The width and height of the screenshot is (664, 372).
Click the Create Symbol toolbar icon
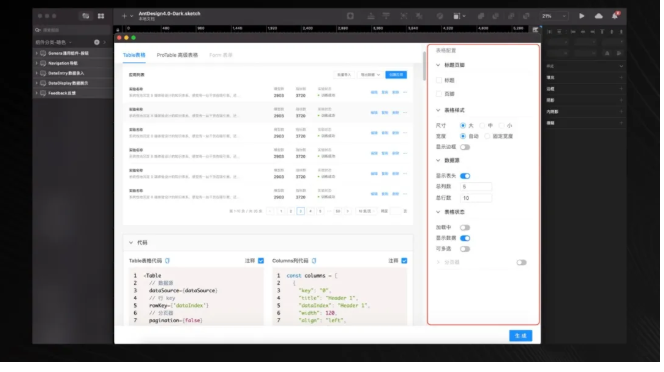(350, 16)
